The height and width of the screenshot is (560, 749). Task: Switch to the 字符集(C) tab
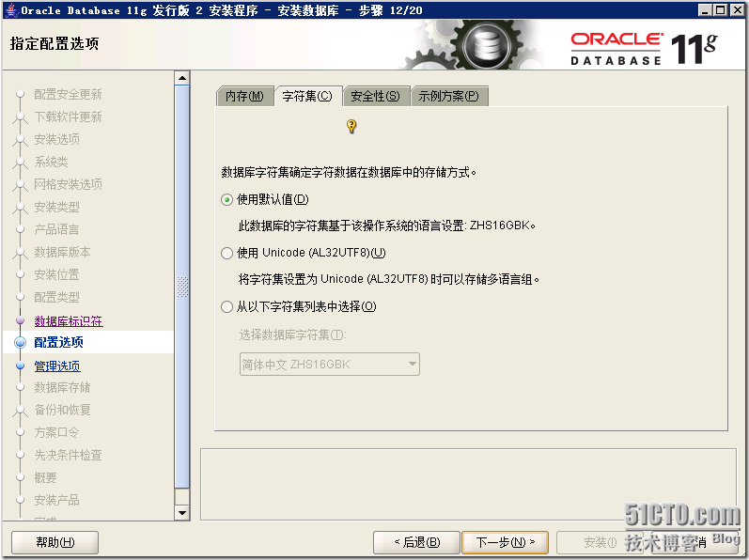tap(307, 96)
